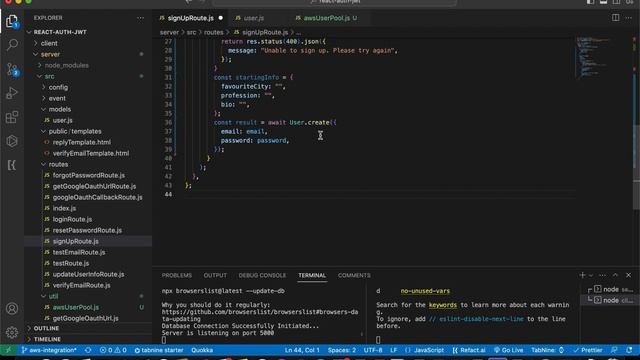Click Quokka in status bar
640x360 pixels.
tap(202, 350)
